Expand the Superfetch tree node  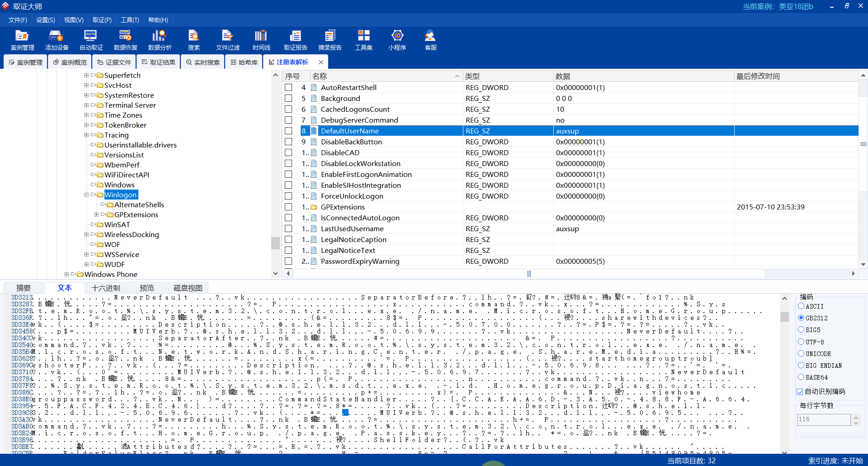click(x=86, y=76)
